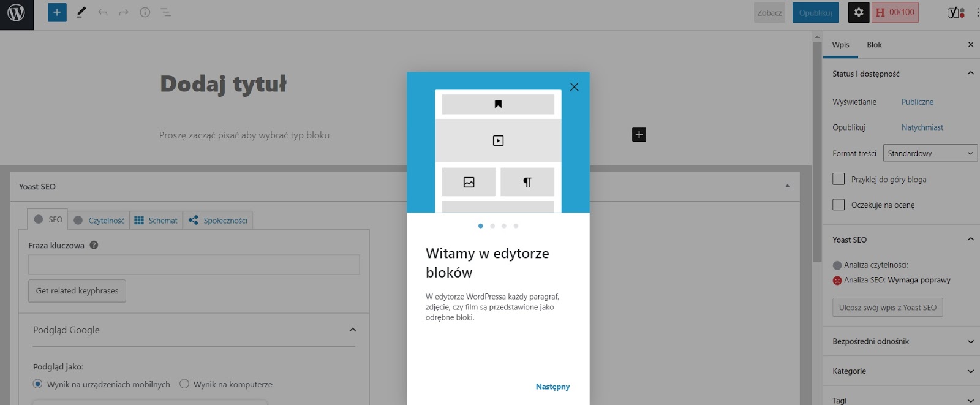Switch to the Blok tab

pos(874,45)
